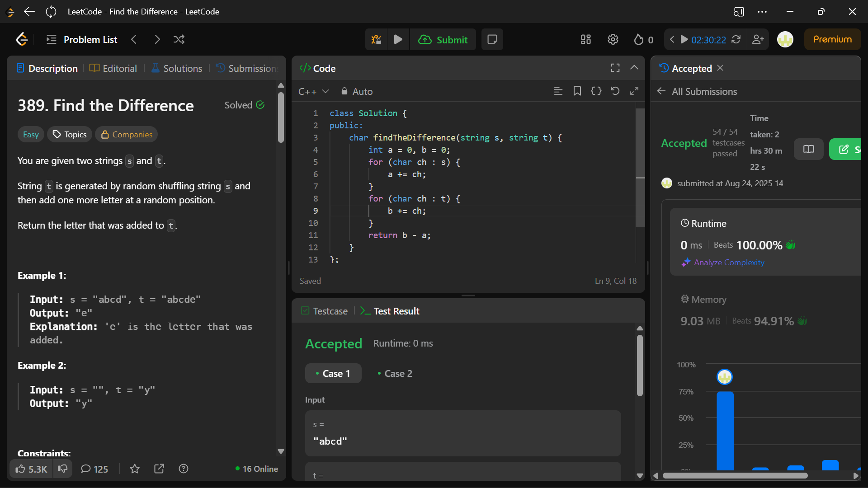Toggle the dislike thumbs-down button

tap(63, 469)
